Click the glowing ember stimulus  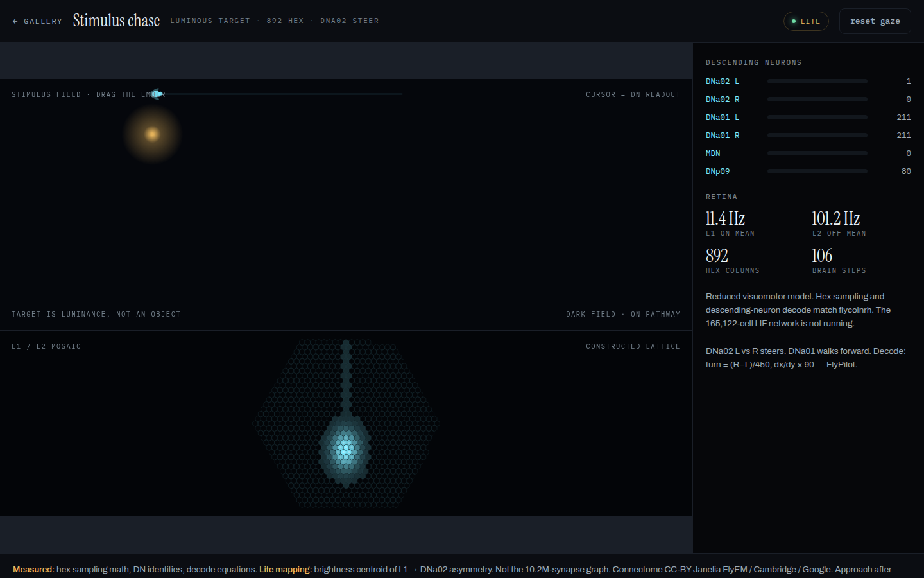tap(152, 134)
